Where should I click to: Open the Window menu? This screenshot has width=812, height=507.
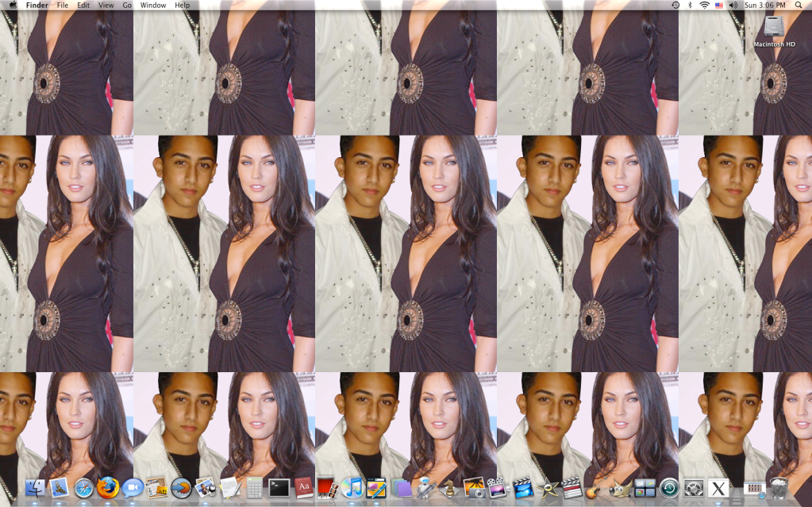pos(153,6)
